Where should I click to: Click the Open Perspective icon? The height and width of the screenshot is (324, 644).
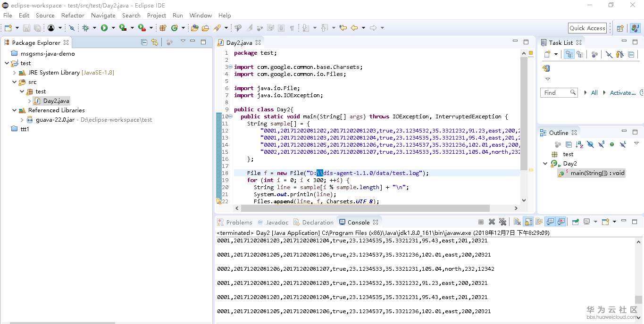pos(620,28)
